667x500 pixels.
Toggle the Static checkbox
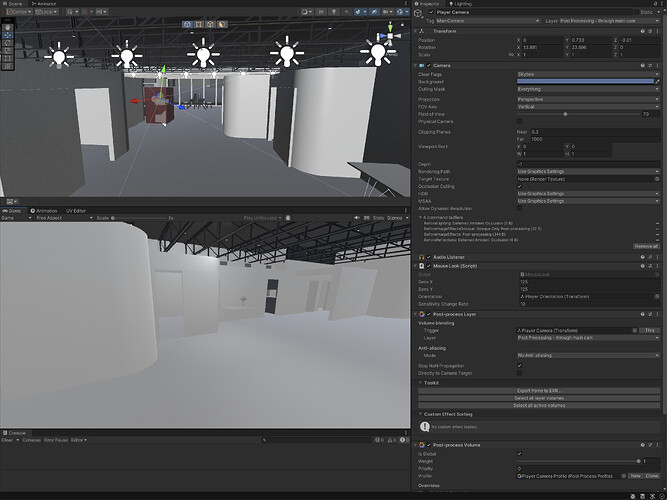pos(636,12)
